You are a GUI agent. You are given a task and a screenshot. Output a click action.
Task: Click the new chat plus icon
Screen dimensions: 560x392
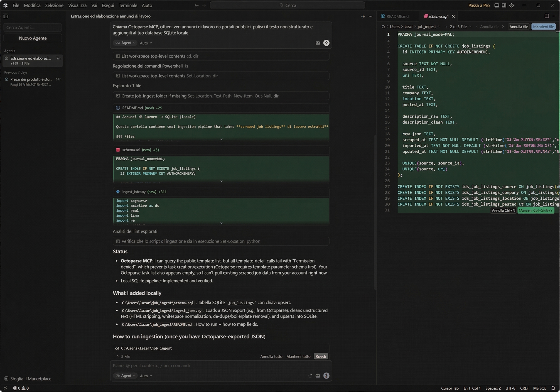click(363, 16)
